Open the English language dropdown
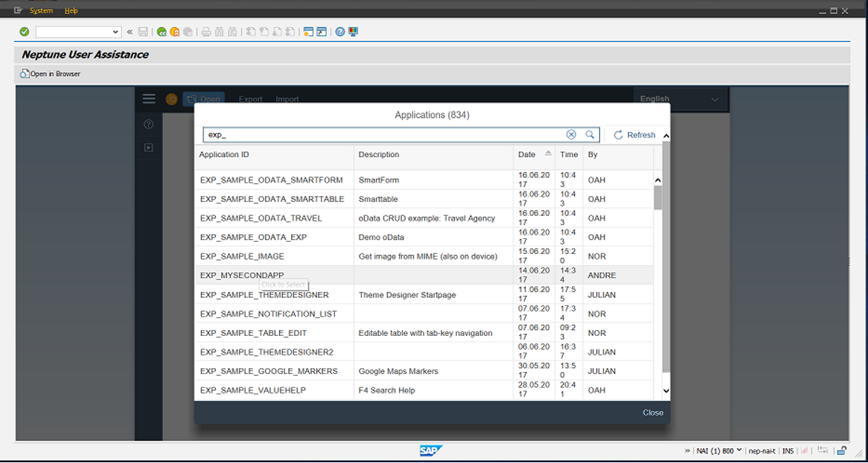 [715, 99]
